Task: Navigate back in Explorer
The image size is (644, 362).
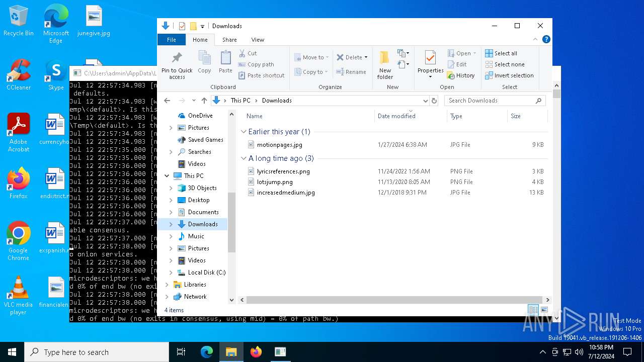Action: click(168, 101)
